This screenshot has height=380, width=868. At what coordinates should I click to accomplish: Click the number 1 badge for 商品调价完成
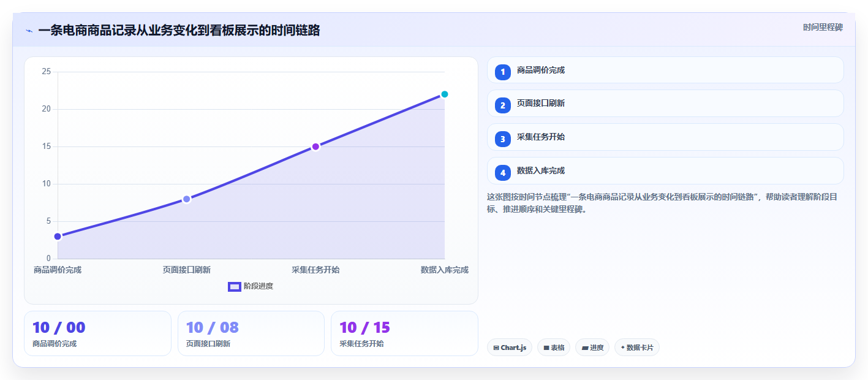(503, 72)
